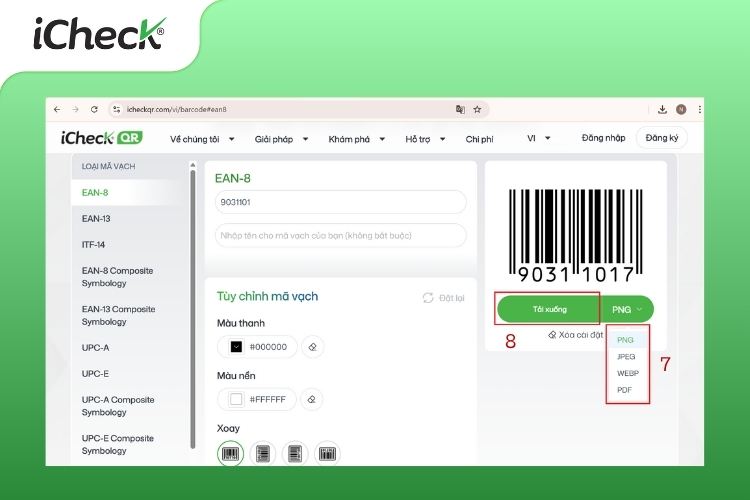
Task: Click the #FFFFFF hex color field
Action: 267,399
